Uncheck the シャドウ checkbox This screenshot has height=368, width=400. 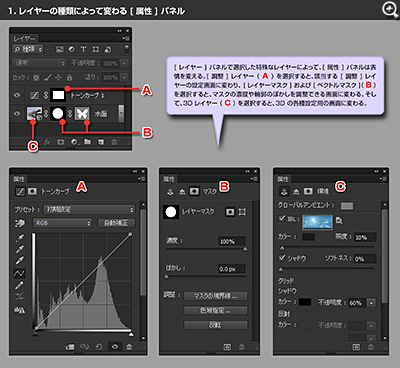[282, 257]
